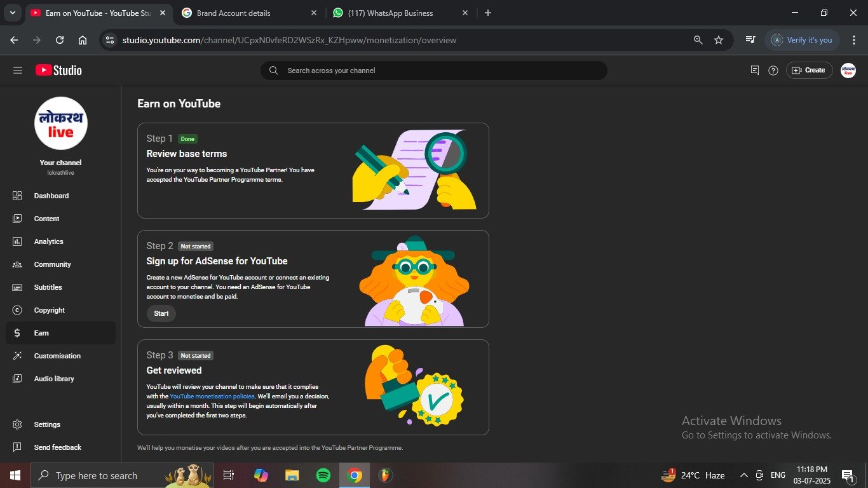Click the Get reviewed stamp illustration
Viewport: 868px width, 488px height.
click(x=415, y=385)
